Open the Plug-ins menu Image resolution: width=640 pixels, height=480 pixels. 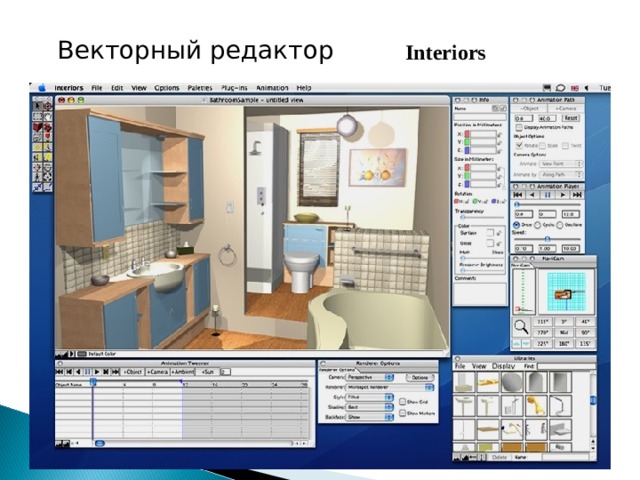click(234, 88)
